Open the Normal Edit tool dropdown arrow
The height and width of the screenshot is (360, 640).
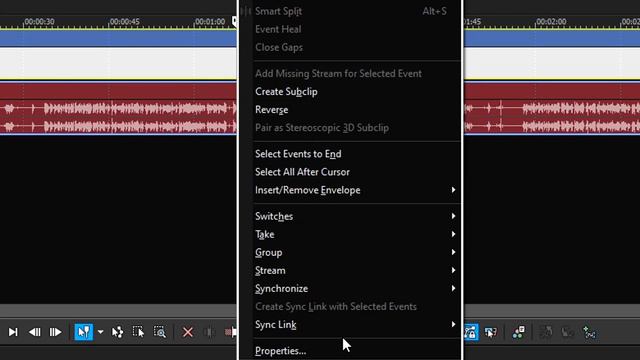(100, 332)
